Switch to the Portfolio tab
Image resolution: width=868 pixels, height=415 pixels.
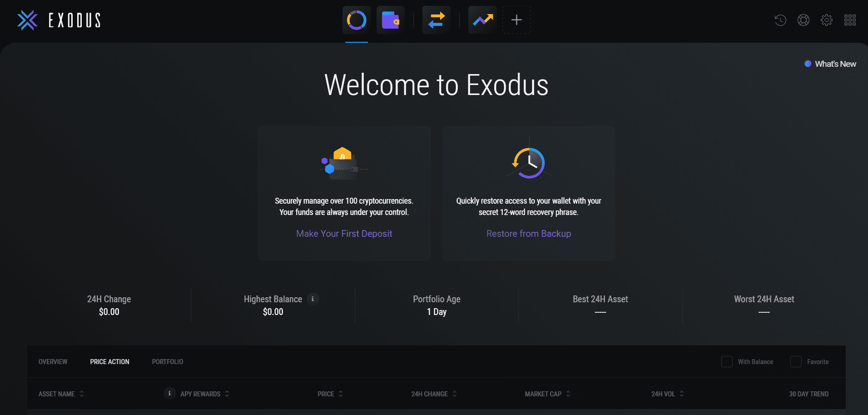coord(168,362)
